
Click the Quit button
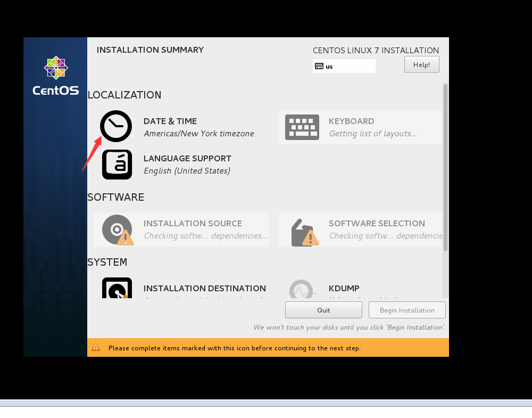point(323,310)
